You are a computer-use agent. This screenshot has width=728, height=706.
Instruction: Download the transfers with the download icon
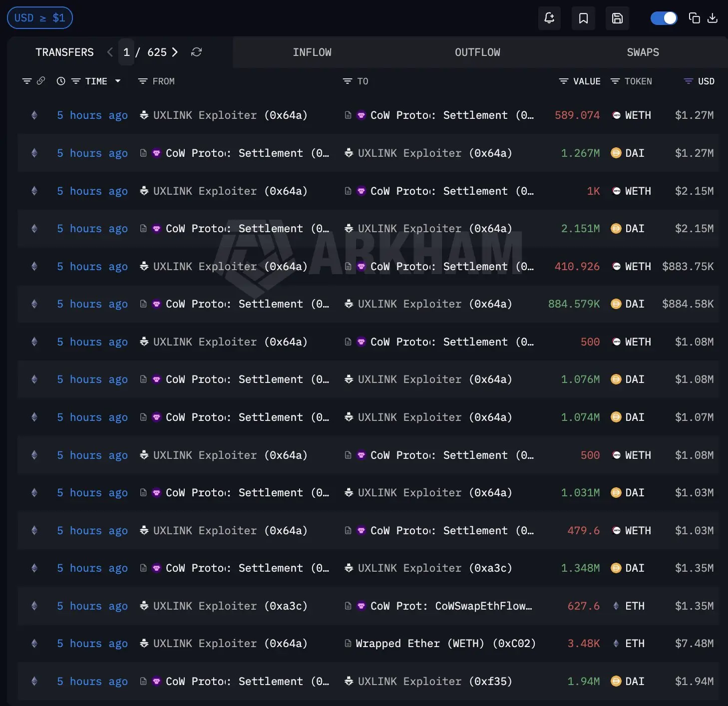pos(713,18)
